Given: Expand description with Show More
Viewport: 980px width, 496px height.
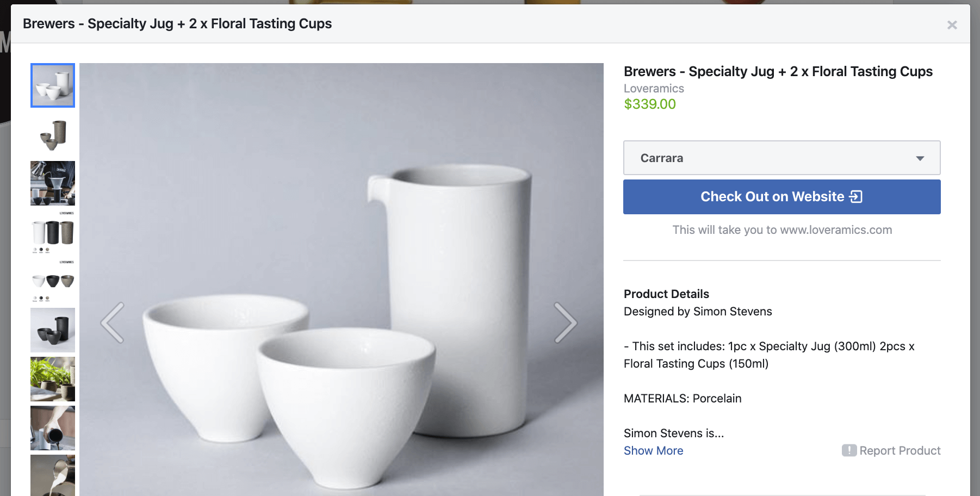Looking at the screenshot, I should coord(653,450).
